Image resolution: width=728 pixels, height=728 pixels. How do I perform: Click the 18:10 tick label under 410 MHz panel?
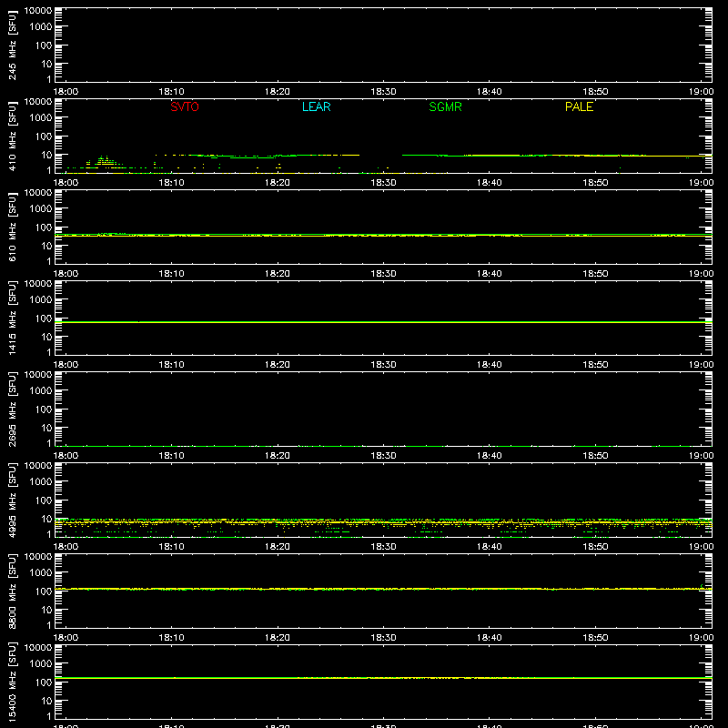pos(171,183)
